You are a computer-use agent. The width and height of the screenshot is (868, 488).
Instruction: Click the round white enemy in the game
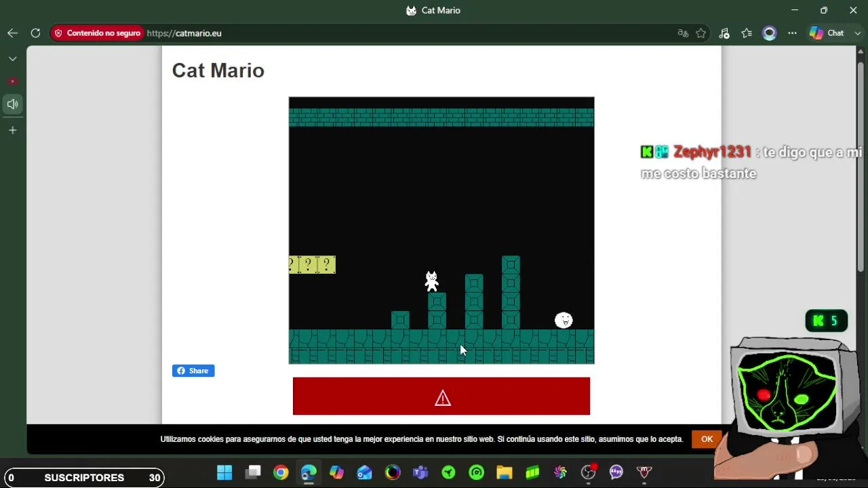pos(564,320)
